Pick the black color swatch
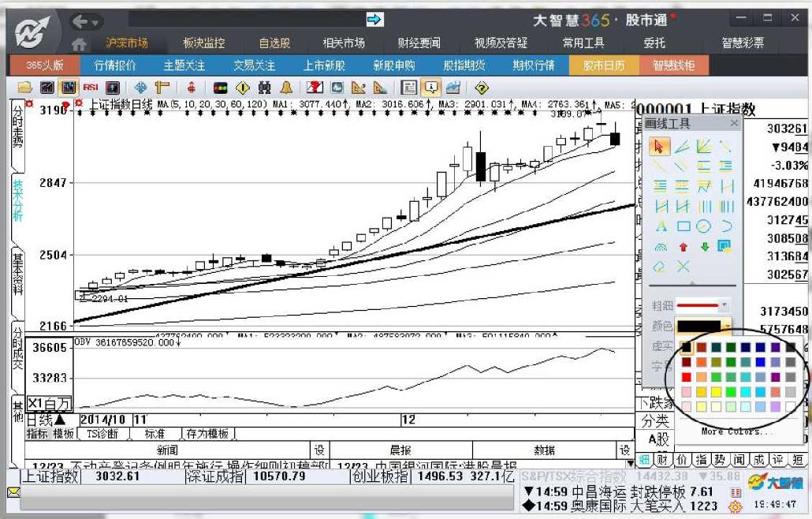 click(x=687, y=347)
